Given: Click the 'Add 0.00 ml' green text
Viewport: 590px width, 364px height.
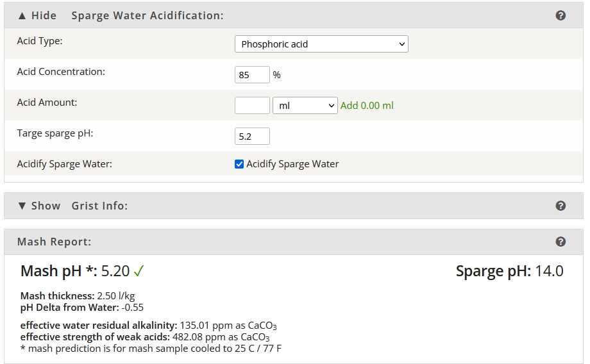Looking at the screenshot, I should [367, 106].
